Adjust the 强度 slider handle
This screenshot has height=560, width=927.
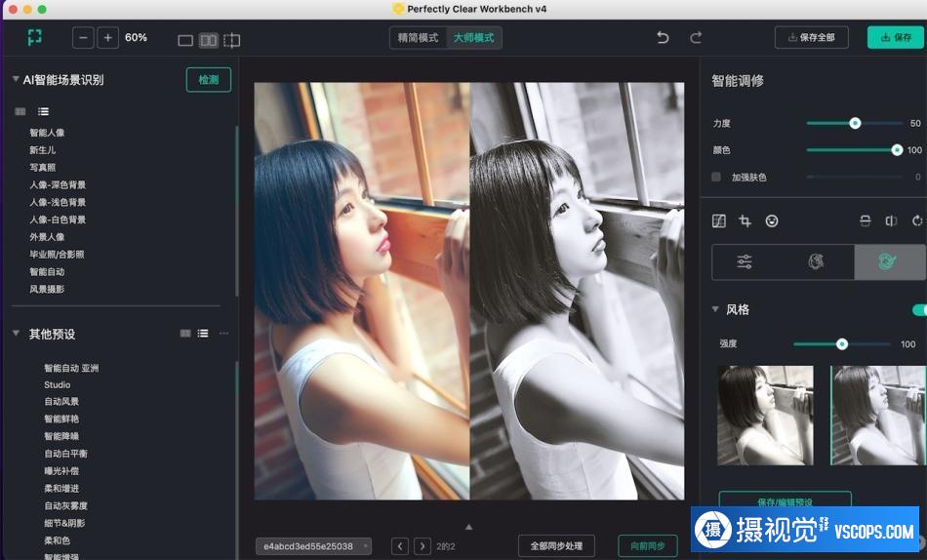point(842,344)
